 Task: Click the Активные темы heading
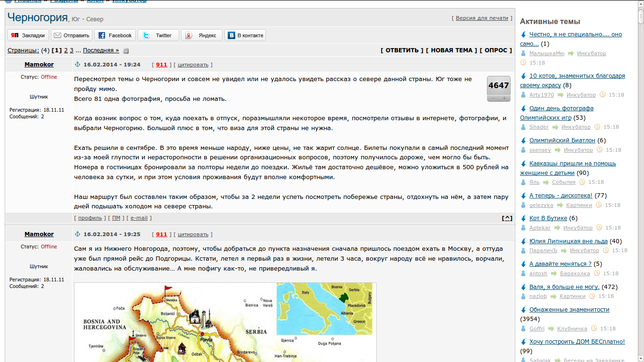pyautogui.click(x=550, y=21)
